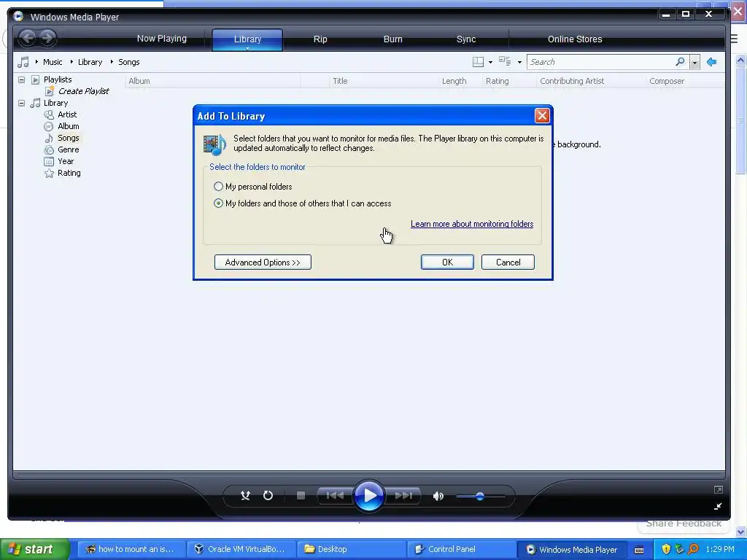747x560 pixels.
Task: Click the music note category icon in breadcrumb
Action: point(23,62)
